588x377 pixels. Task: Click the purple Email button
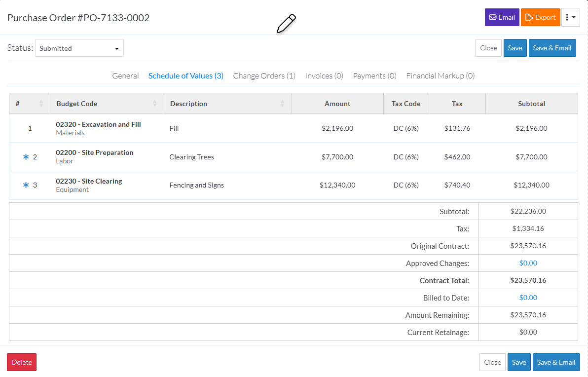coord(502,17)
